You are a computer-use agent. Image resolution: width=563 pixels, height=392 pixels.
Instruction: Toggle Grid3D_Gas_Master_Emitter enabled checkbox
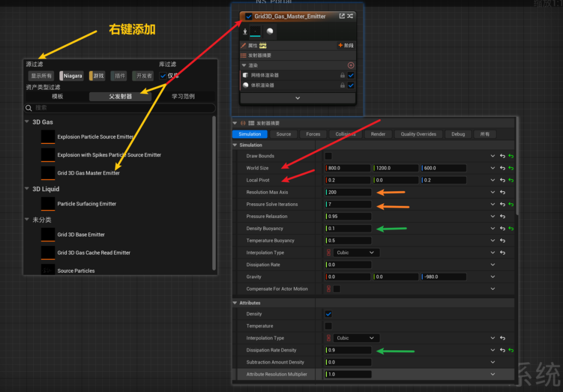[x=249, y=17]
